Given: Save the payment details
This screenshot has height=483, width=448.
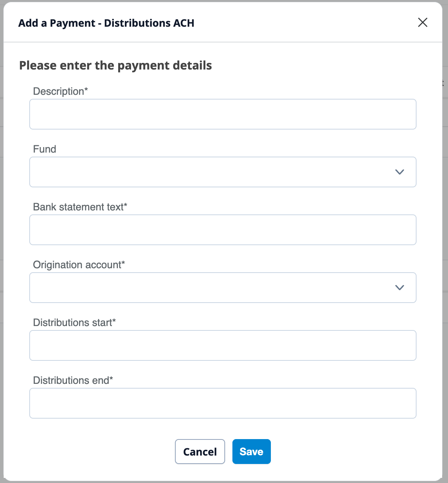Looking at the screenshot, I should tap(251, 452).
